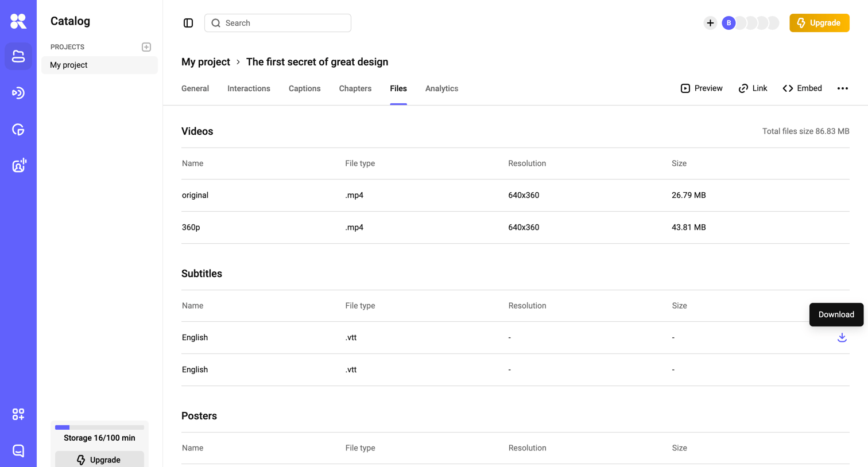Viewport: 868px width, 467px height.
Task: Switch to the Analytics tab
Action: click(x=441, y=88)
